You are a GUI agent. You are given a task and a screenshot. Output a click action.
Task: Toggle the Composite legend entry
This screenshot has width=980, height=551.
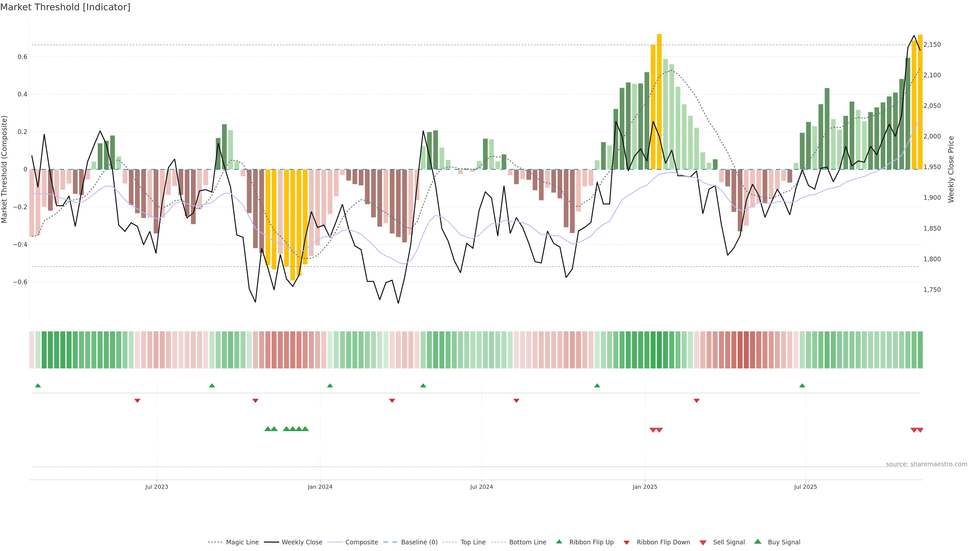(361, 542)
